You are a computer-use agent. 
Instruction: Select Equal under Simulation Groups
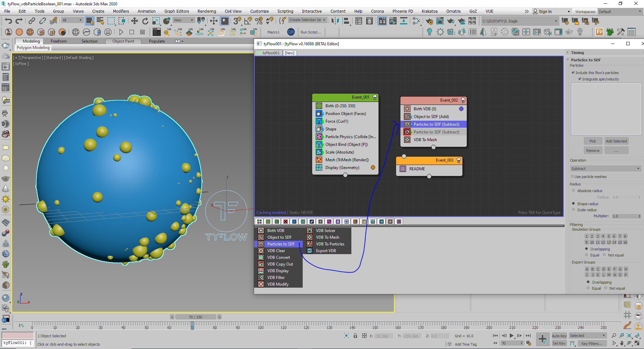click(x=587, y=255)
